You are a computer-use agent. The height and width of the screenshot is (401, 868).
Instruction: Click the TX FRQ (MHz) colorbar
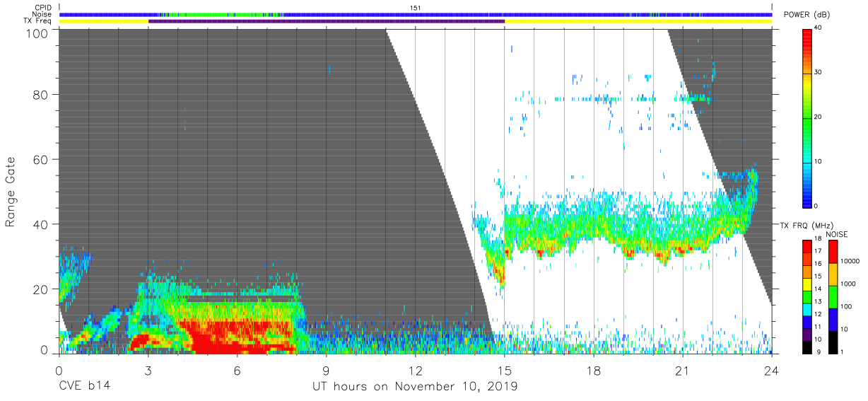807,296
